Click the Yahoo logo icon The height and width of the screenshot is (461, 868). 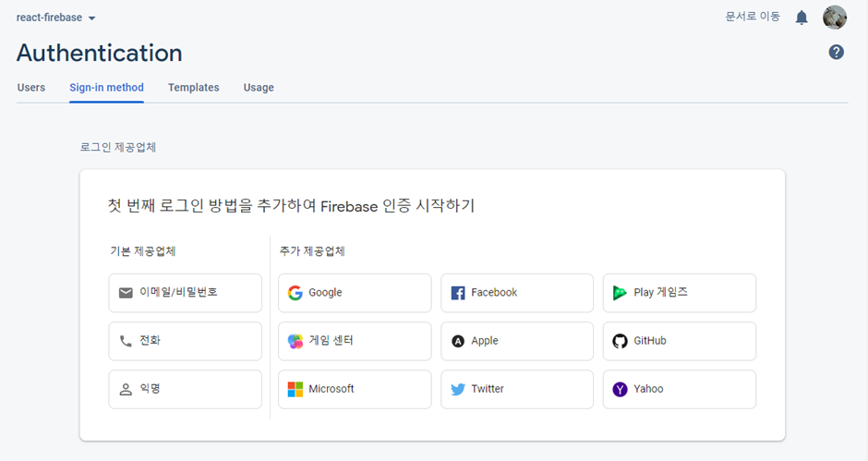(x=620, y=389)
